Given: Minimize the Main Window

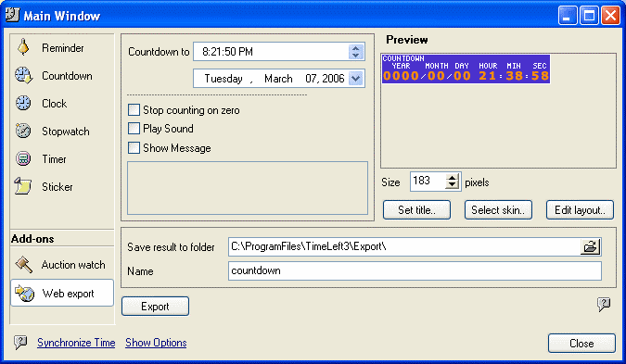Looking at the screenshot, I should tap(568, 16).
